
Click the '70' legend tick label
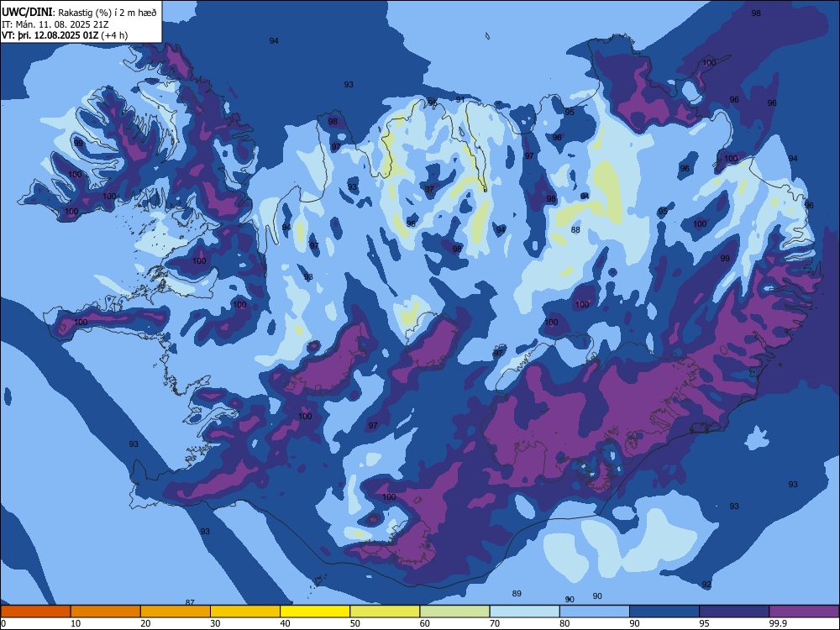tap(495, 623)
